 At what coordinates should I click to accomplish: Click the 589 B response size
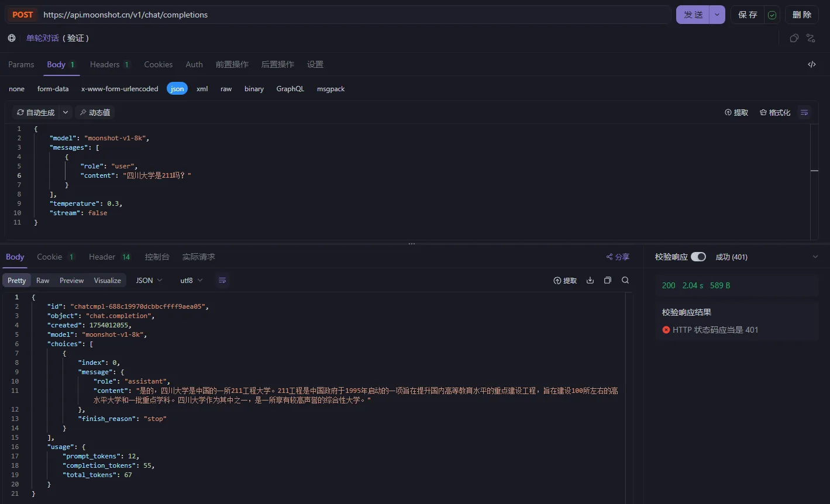coord(720,285)
